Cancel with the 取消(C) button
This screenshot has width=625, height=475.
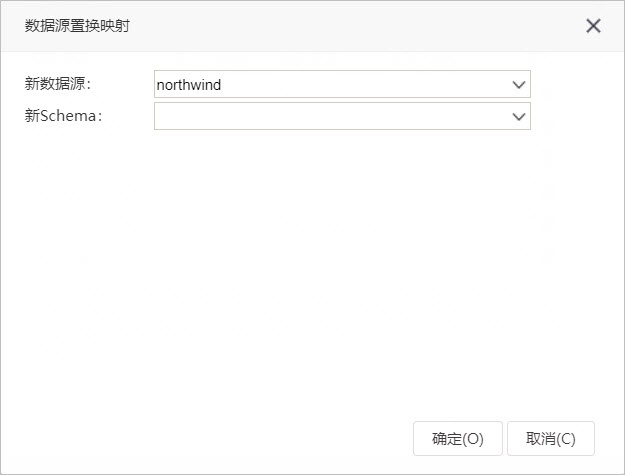click(551, 438)
